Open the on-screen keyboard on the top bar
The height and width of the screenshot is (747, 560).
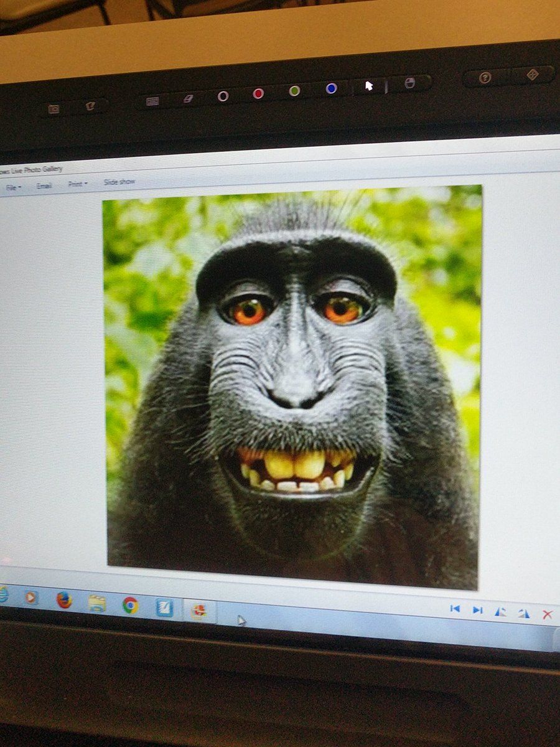152,101
